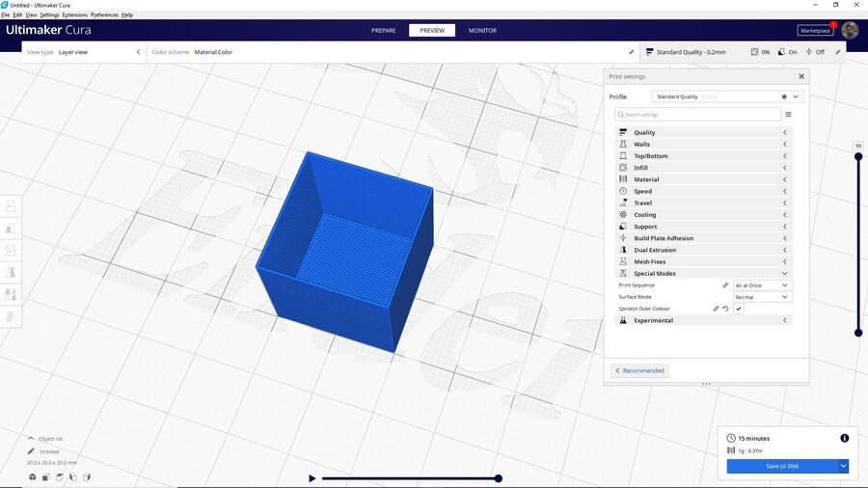The width and height of the screenshot is (868, 488).
Task: Expand the Dual Extrusion category
Action: 704,250
